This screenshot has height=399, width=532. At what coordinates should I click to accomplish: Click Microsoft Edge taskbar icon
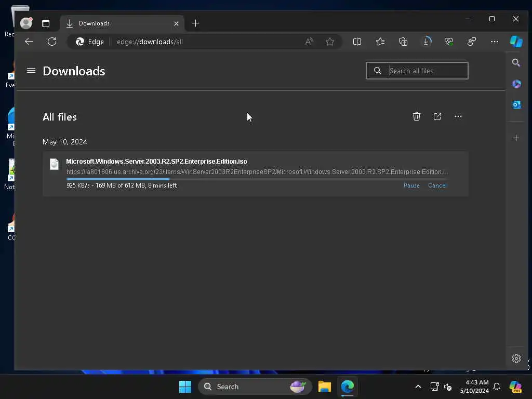click(x=348, y=387)
